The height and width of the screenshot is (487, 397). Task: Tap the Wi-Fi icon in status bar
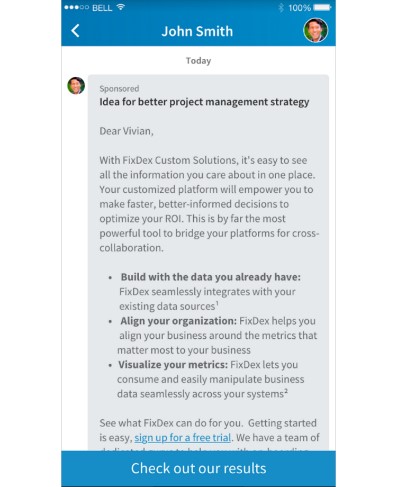click(121, 7)
